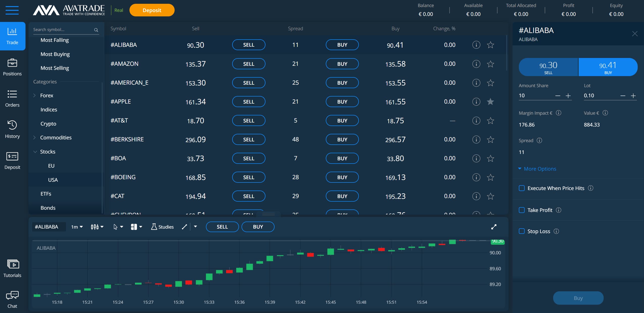This screenshot has height=313, width=644.
Task: Click the bottom Buy order button
Action: click(x=578, y=298)
